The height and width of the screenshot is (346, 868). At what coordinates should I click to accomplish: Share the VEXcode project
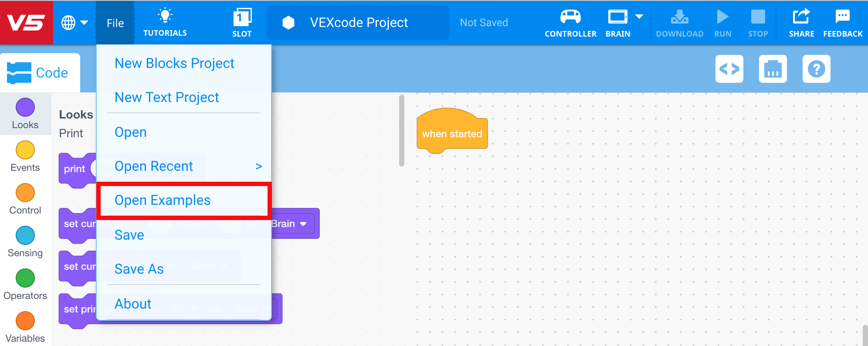coord(802,22)
